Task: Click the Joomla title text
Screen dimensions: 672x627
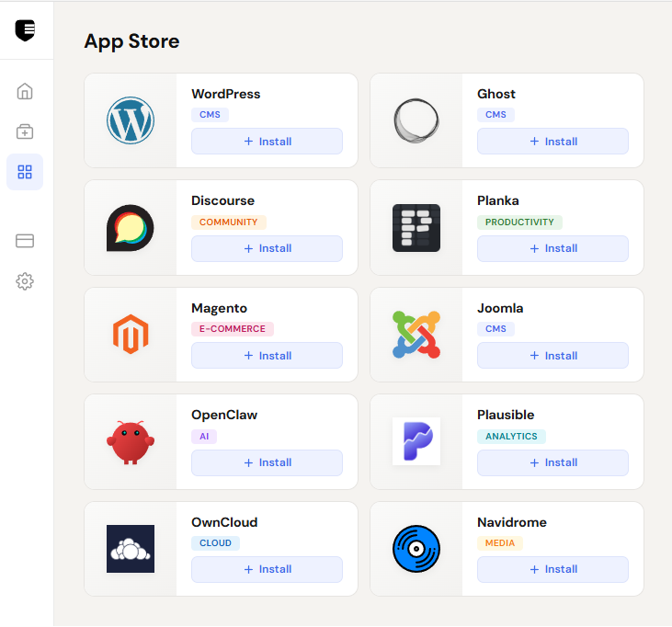Action: [500, 308]
